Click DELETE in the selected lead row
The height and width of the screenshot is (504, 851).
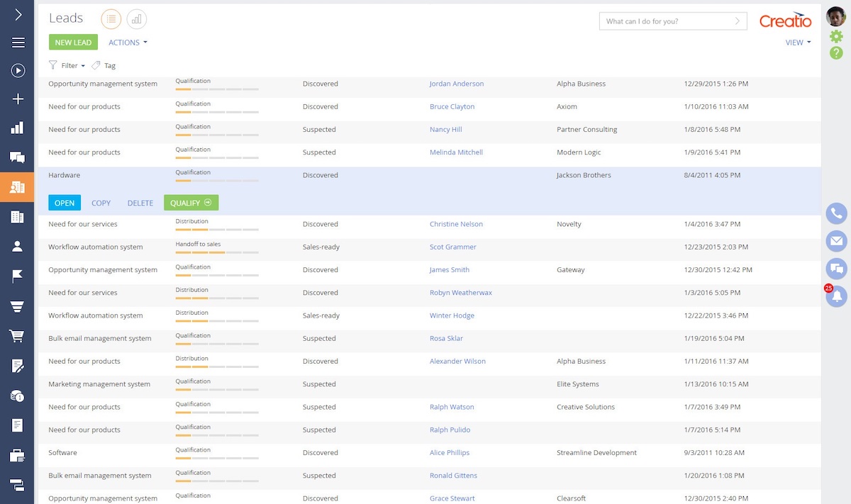click(x=140, y=203)
